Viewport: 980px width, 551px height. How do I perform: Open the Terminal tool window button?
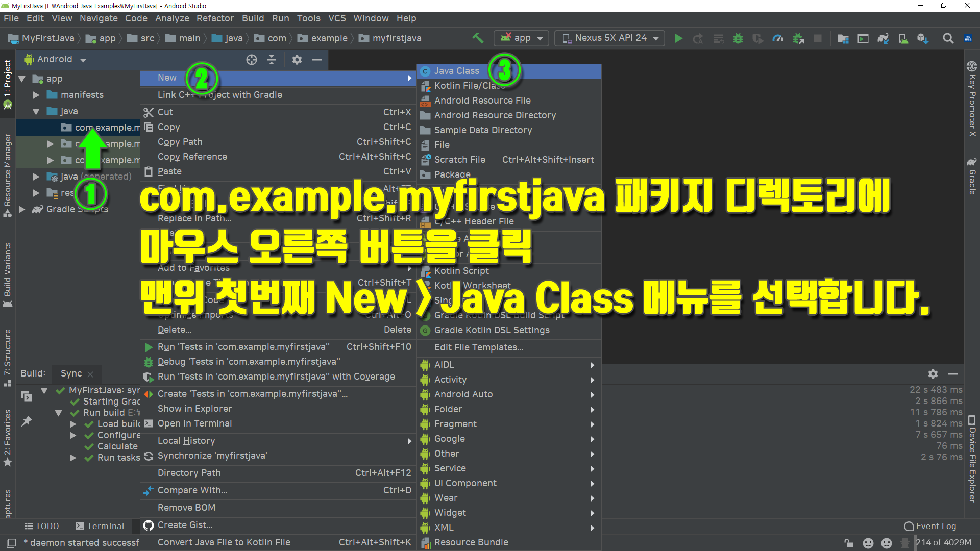[x=100, y=527]
